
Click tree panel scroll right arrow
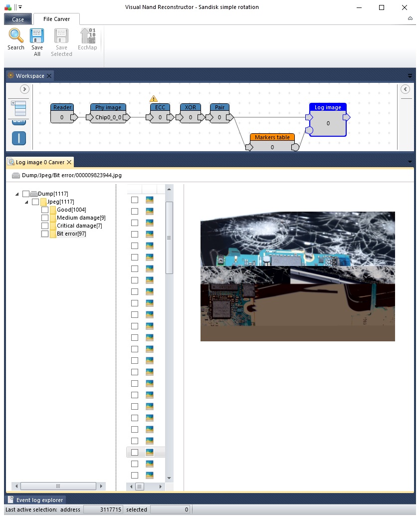coord(101,486)
